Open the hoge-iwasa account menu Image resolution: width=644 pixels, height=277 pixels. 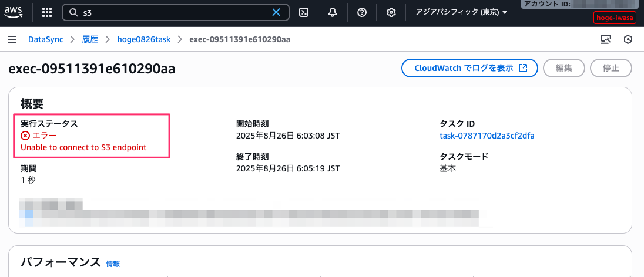tap(615, 17)
